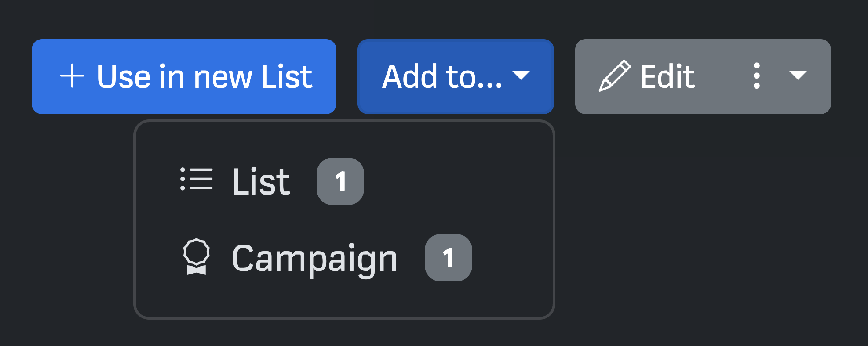868x346 pixels.
Task: Expand the caret arrow on Add to...
Action: click(x=521, y=76)
